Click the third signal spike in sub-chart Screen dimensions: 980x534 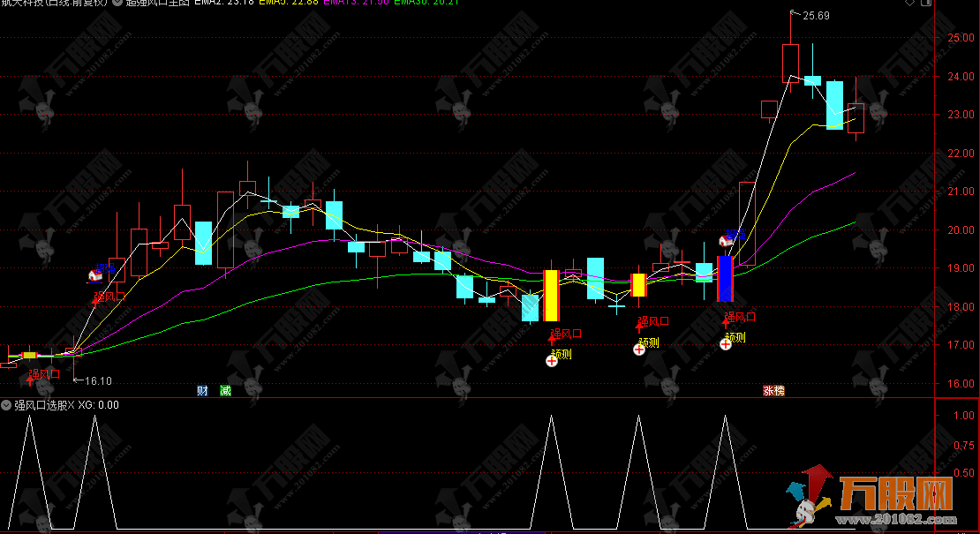[x=551, y=472]
